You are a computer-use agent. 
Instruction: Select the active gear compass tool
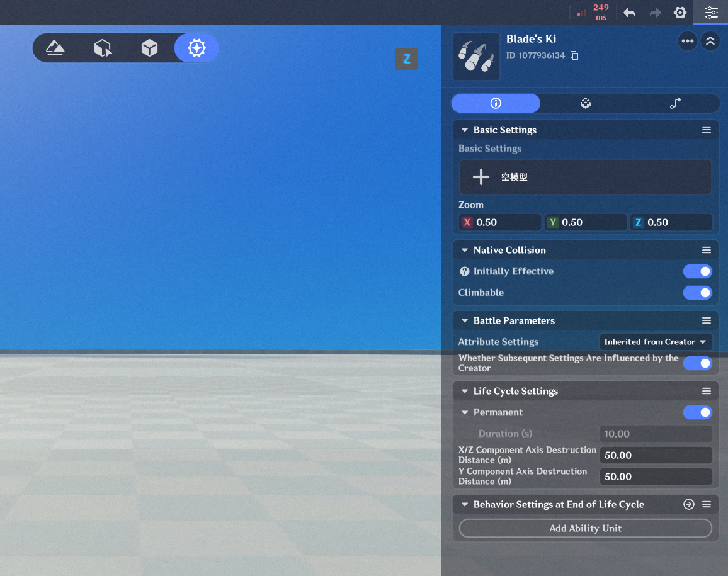[x=196, y=48]
